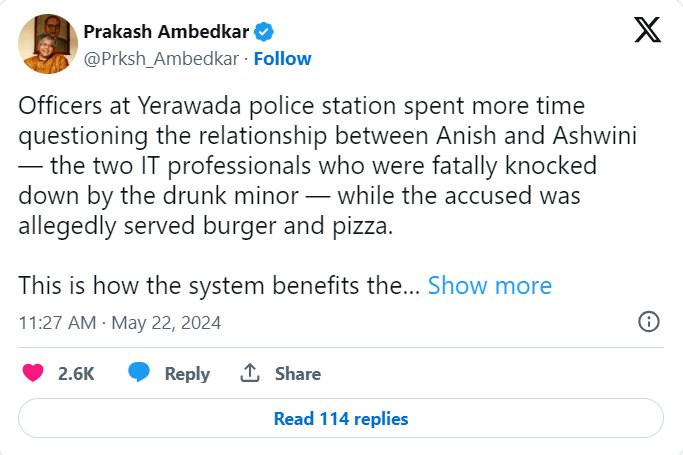This screenshot has width=683, height=455.
Task: Expand tweet with Show more
Action: [x=489, y=286]
